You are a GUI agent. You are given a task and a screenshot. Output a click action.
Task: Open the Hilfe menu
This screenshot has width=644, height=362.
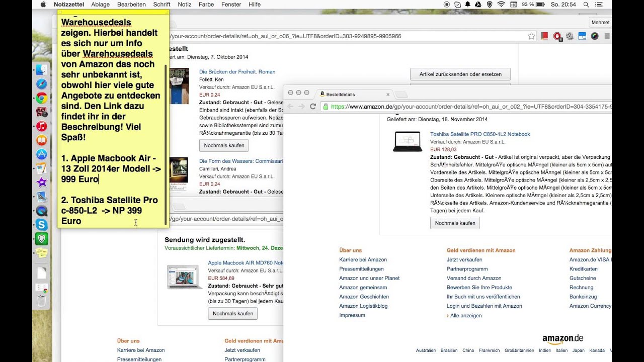255,5
